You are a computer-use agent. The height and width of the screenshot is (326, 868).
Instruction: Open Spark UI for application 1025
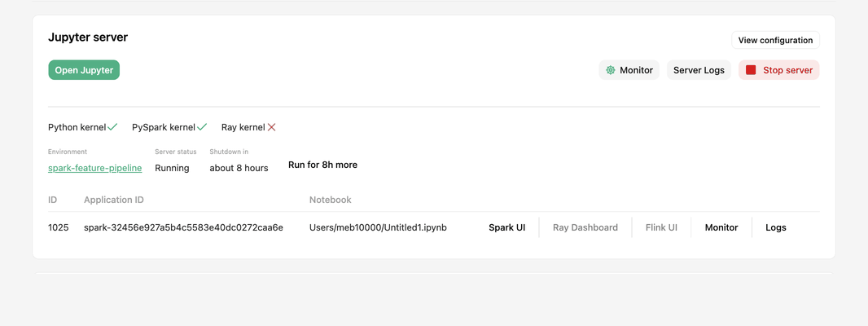click(507, 227)
